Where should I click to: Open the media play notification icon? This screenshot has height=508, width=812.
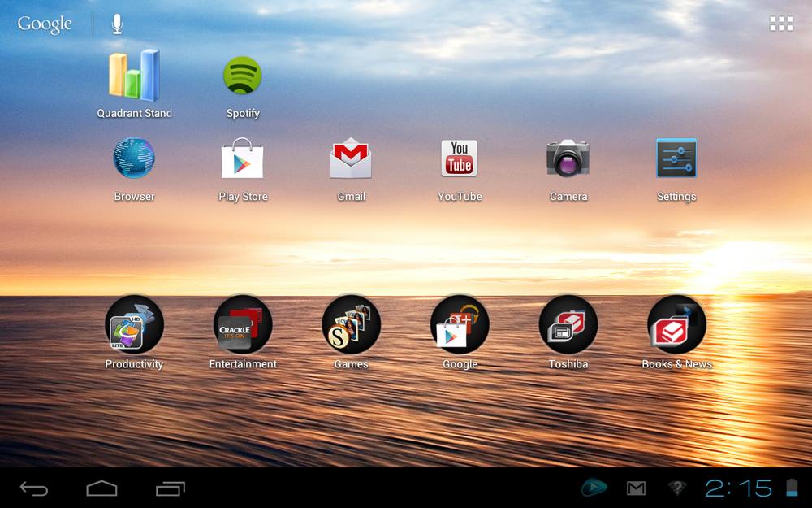tap(594, 488)
